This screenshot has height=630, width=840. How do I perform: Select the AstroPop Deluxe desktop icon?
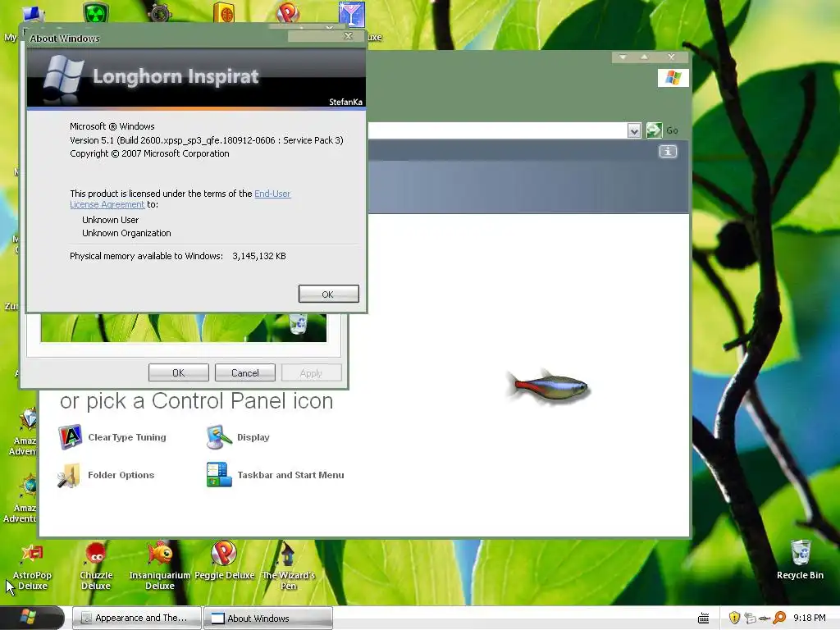point(32,567)
